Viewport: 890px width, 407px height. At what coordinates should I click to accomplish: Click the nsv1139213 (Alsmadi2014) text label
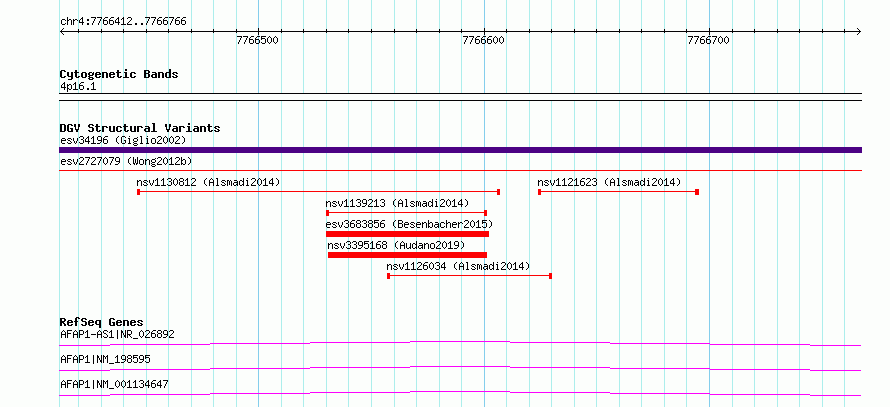point(397,203)
